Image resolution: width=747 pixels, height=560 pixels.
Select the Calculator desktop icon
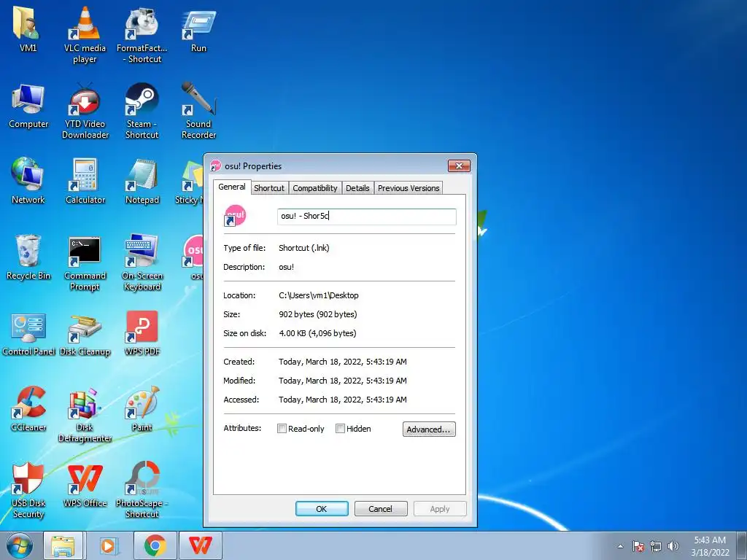click(85, 181)
